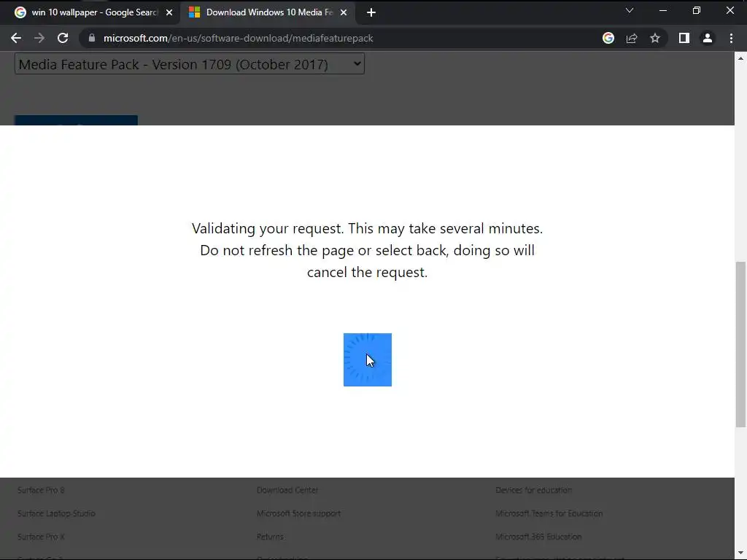The image size is (747, 560).
Task: Close the win 10 wallpaper tab
Action: [169, 13]
